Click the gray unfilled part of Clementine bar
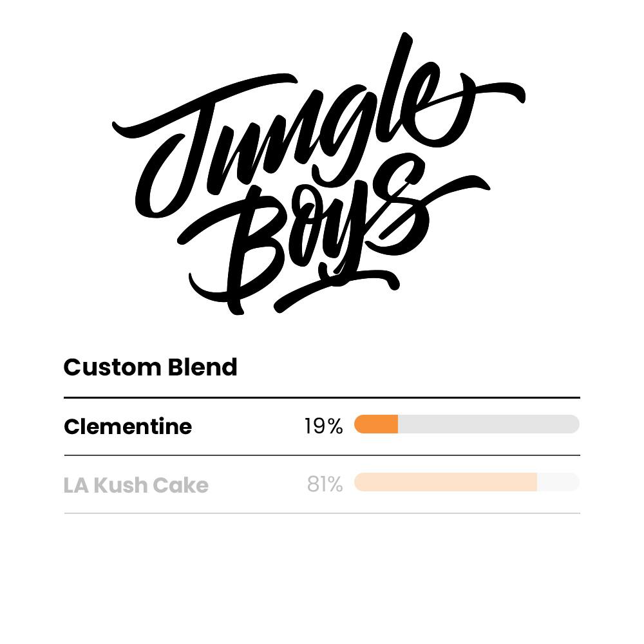This screenshot has height=644, width=644. tap(488, 424)
